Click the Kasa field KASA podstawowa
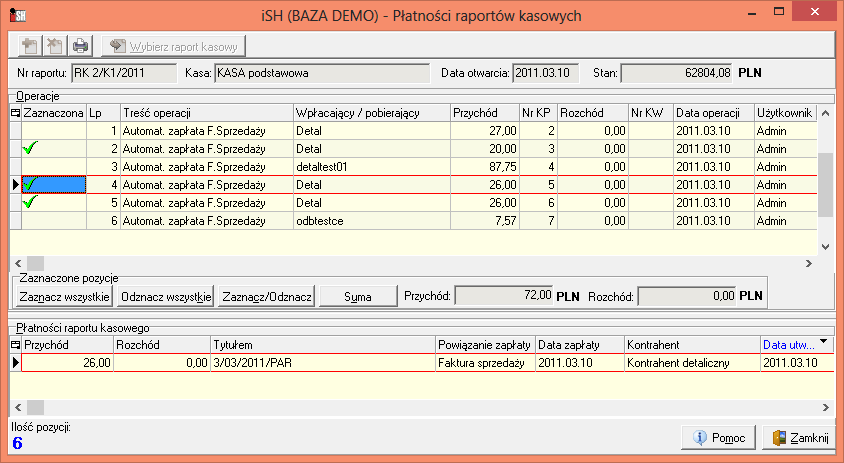 322,73
